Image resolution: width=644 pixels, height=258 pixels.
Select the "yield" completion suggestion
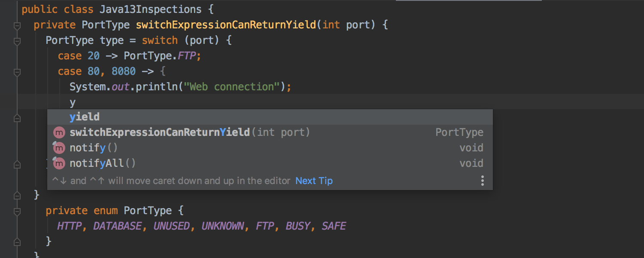[x=84, y=117]
